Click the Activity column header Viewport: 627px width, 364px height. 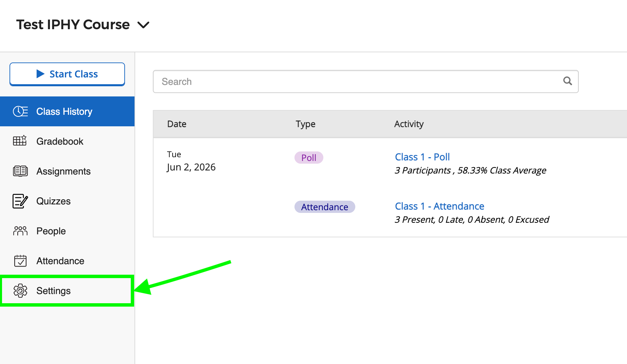coord(409,124)
